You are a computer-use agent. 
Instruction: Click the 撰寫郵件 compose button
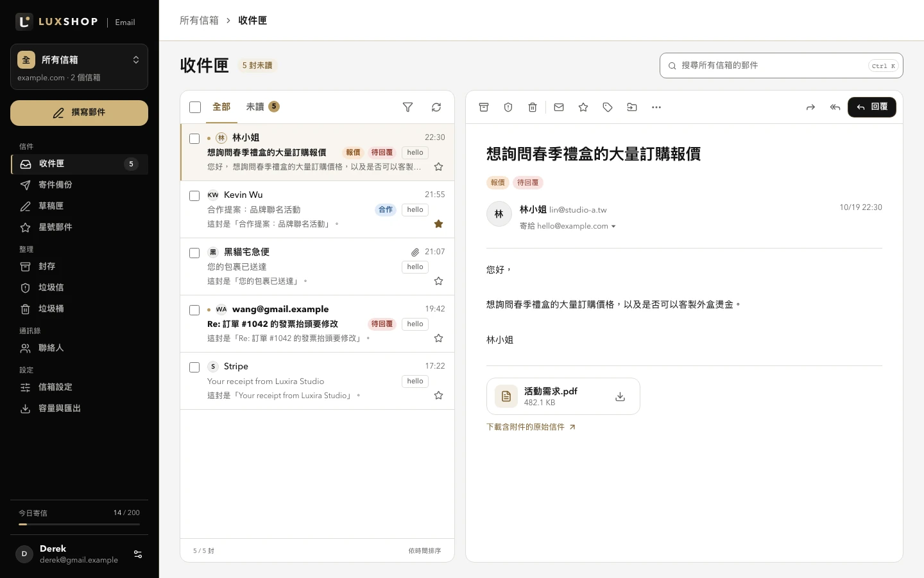(x=79, y=113)
